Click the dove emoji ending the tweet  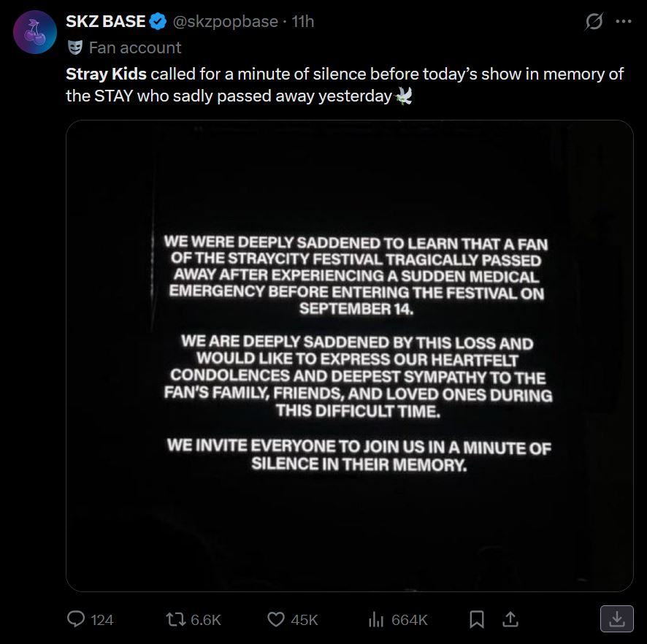point(403,96)
